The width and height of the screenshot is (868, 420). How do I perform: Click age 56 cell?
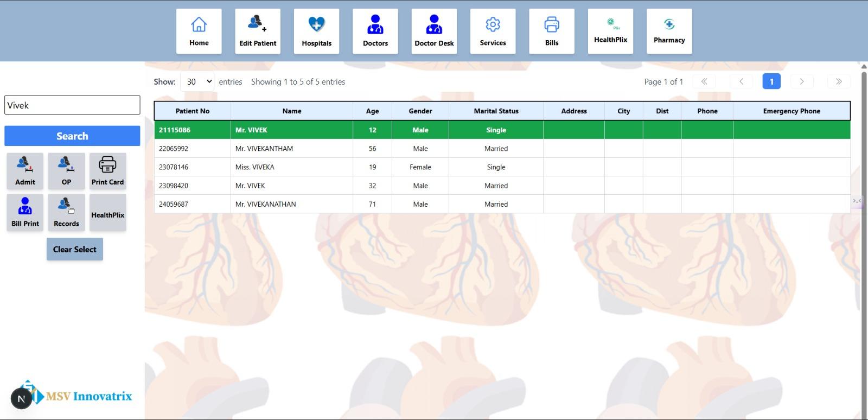coord(372,148)
